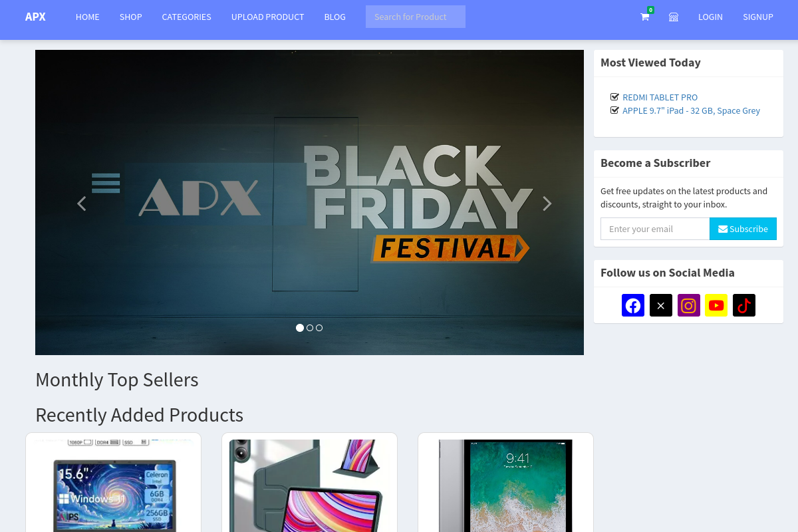Select the second carousel indicator dot
Viewport: 798px width, 532px height.
coord(310,328)
